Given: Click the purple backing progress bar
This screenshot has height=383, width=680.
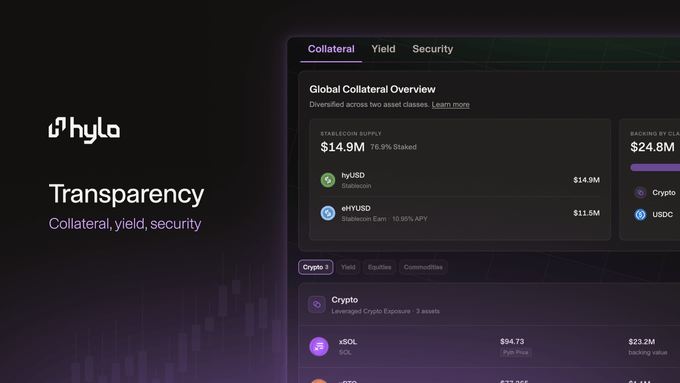Looking at the screenshot, I should (655, 167).
